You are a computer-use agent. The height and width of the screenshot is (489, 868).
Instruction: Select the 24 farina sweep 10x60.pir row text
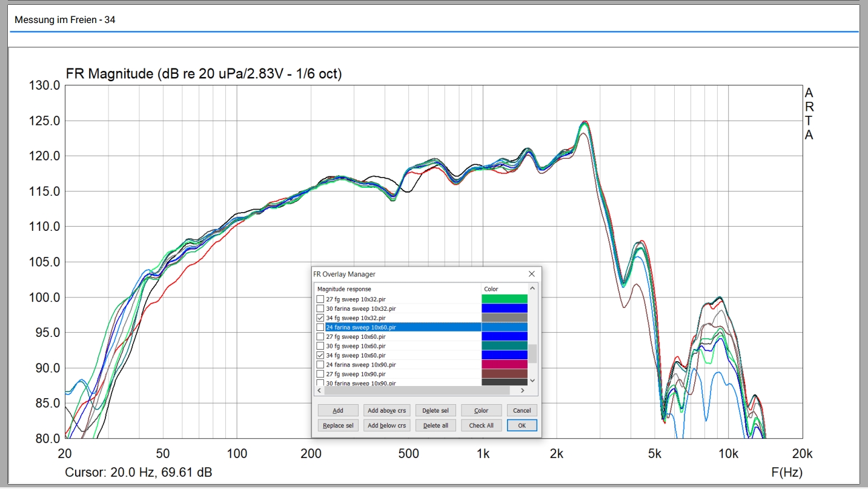tap(361, 327)
